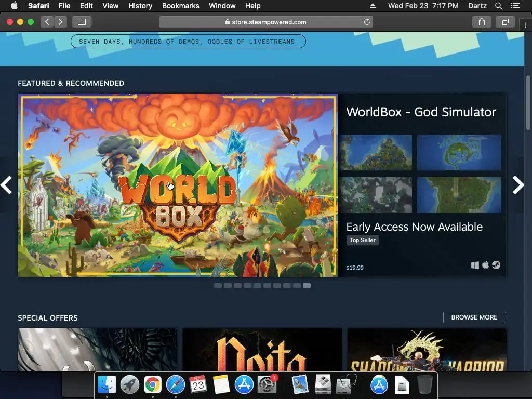This screenshot has width=532, height=399.
Task: Open the Mail stamp icon in the Dock
Action: click(x=300, y=385)
